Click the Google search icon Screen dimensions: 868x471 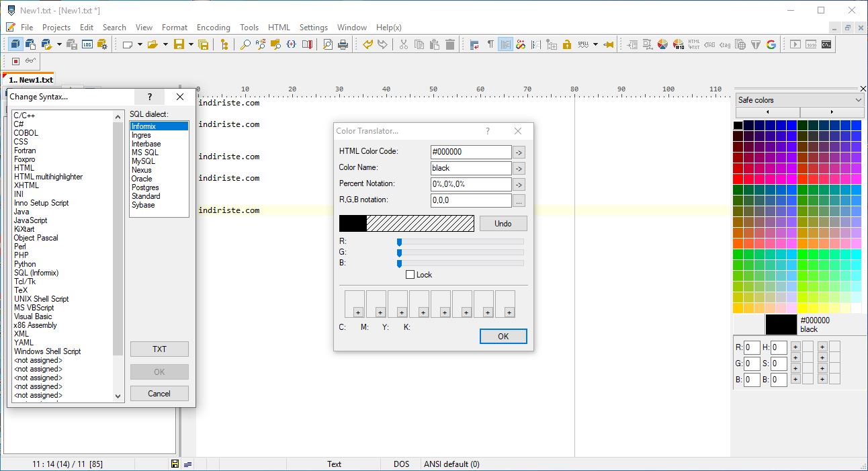(x=771, y=44)
